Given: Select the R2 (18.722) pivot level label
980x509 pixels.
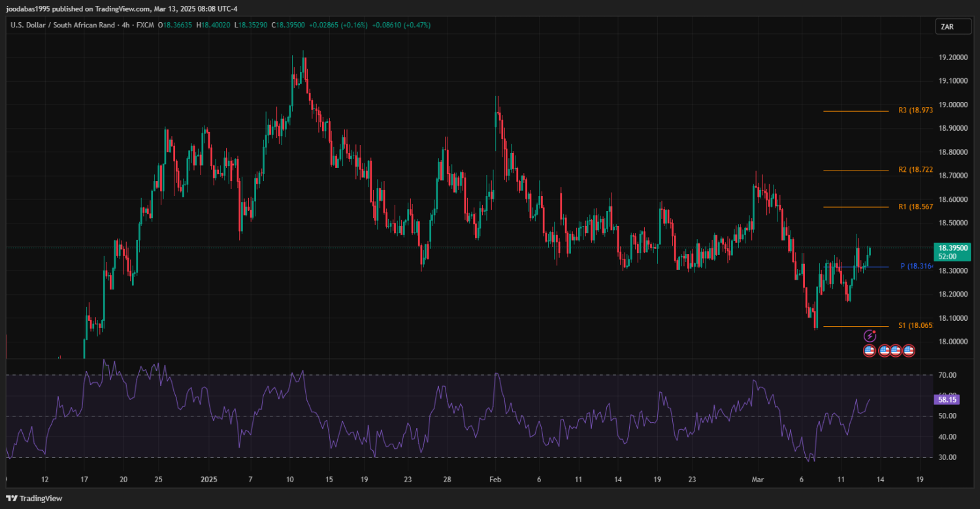Looking at the screenshot, I should [x=915, y=170].
